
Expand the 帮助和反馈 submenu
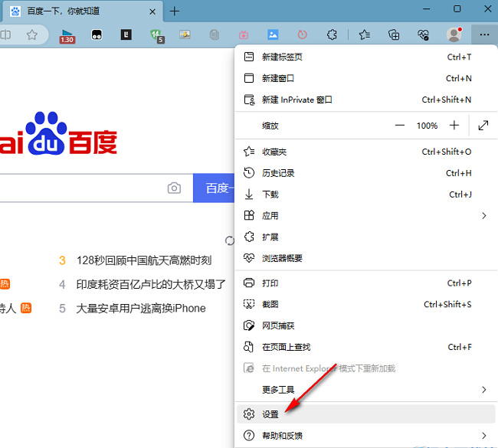366,436
